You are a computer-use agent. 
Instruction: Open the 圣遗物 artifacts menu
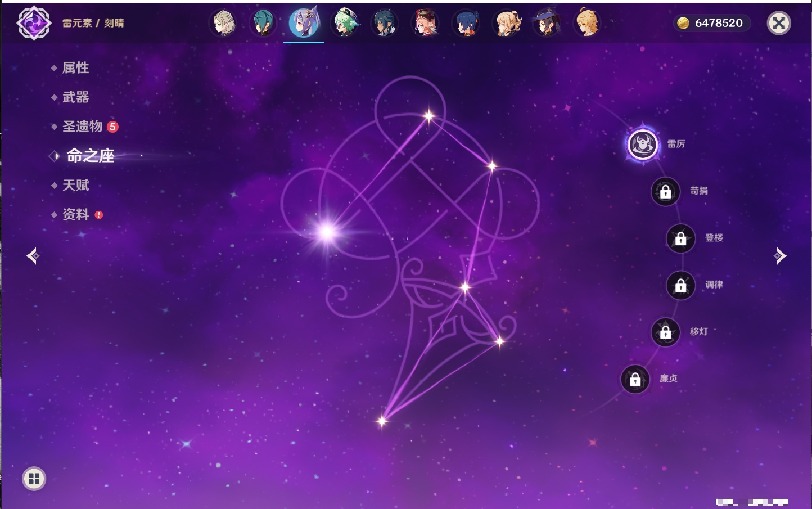(x=82, y=127)
